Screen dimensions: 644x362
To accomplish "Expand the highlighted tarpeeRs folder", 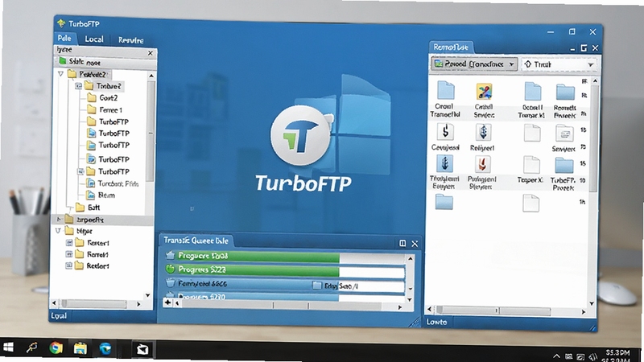I will [59, 219].
